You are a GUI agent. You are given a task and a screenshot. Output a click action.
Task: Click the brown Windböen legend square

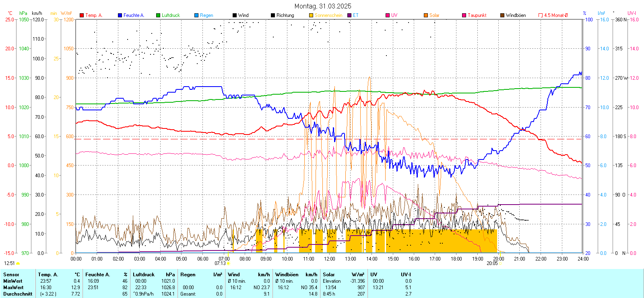[x=502, y=15]
